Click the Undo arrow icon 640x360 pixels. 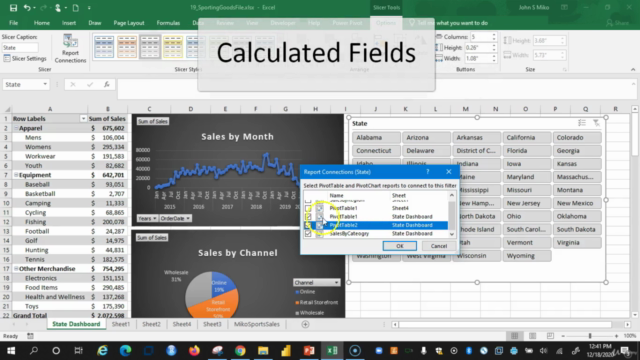click(x=27, y=8)
